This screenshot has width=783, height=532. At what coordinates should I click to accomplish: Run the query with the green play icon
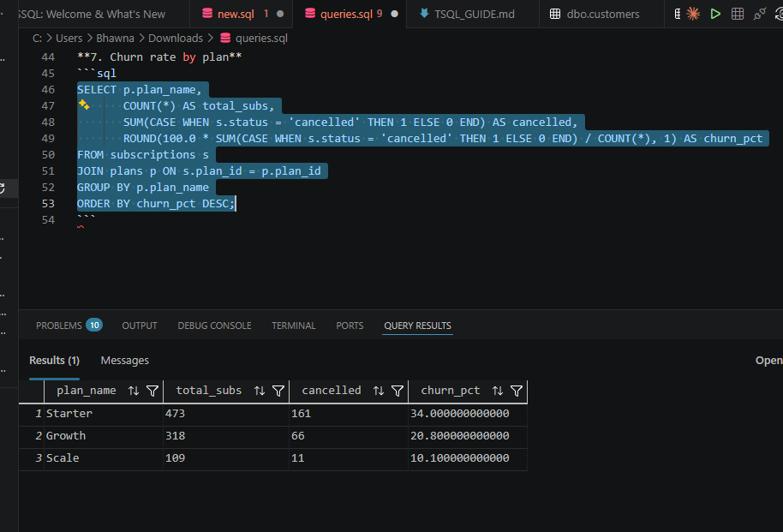click(x=715, y=14)
